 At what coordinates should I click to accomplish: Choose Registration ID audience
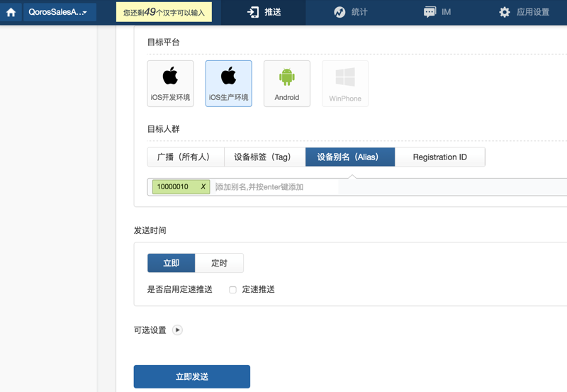click(440, 157)
